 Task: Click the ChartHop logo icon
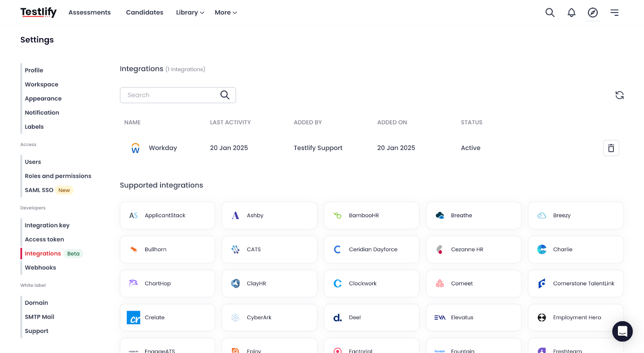[x=133, y=283]
